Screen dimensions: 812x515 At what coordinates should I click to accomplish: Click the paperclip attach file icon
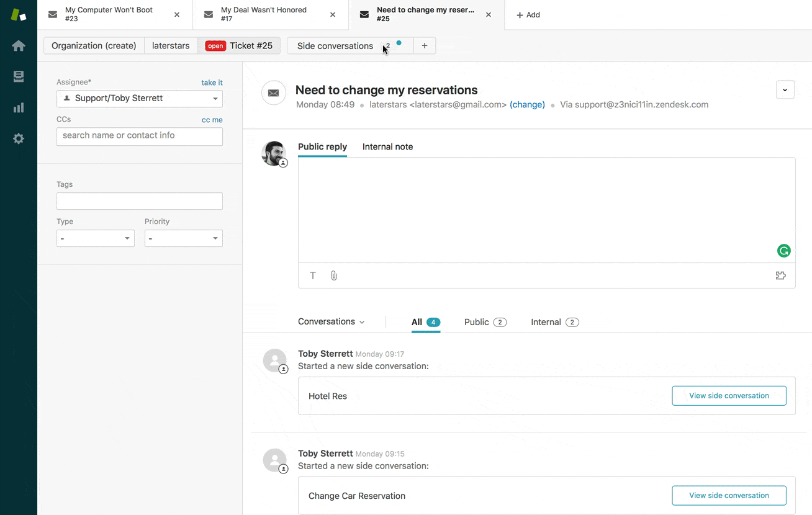click(334, 275)
